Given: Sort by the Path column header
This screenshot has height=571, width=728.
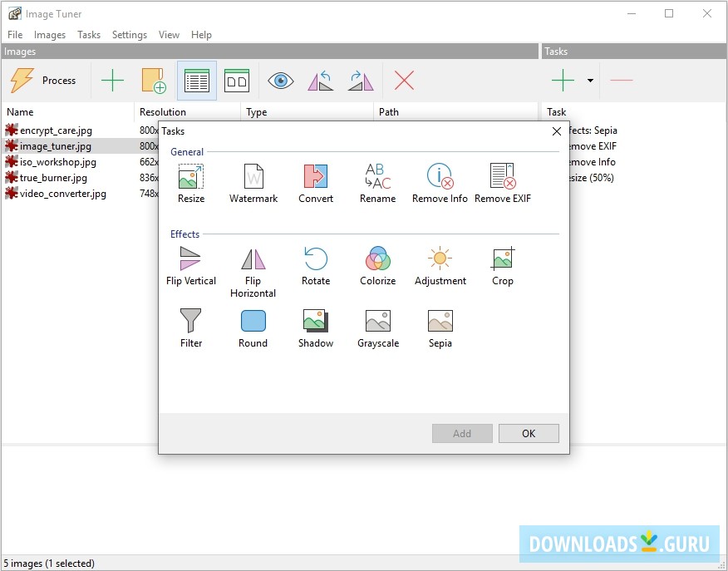Looking at the screenshot, I should click(455, 112).
